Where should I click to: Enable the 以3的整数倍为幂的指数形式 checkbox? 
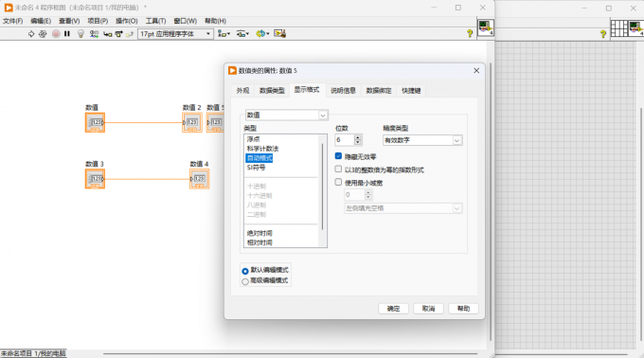tap(338, 170)
